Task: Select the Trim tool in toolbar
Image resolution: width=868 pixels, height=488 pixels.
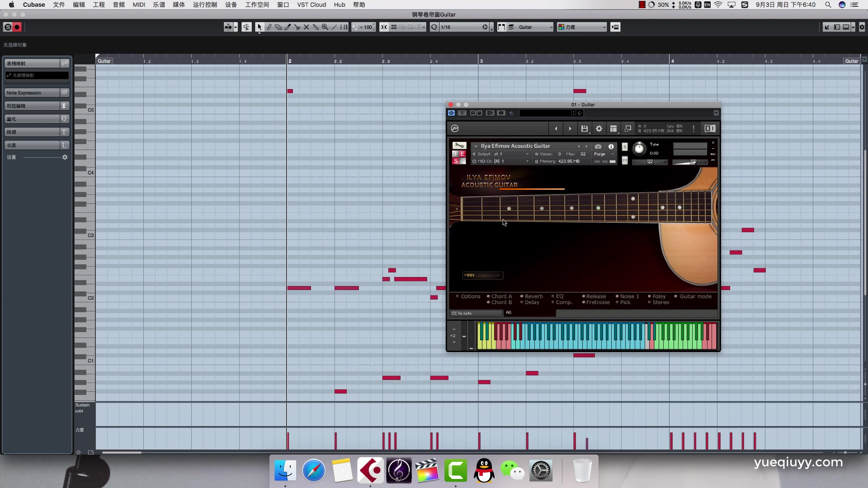Action: coord(288,27)
